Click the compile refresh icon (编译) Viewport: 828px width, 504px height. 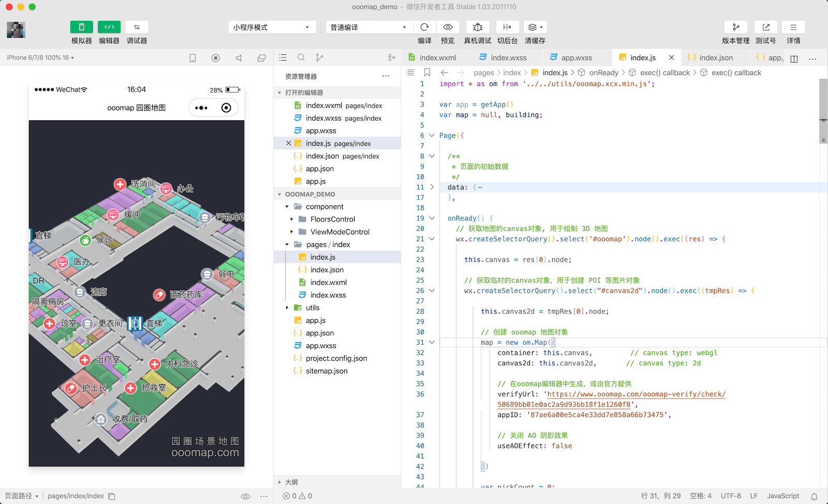[425, 27]
